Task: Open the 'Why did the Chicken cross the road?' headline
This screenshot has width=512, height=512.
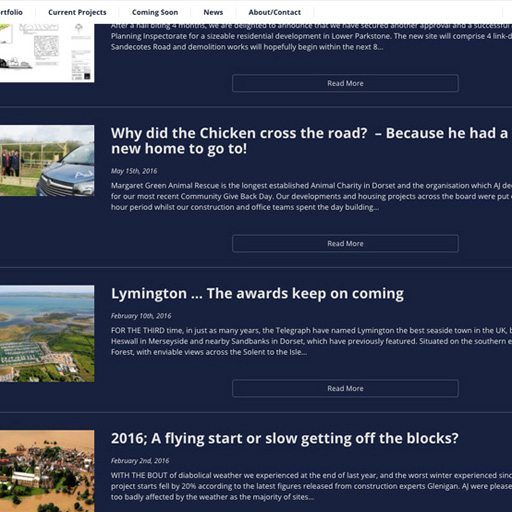Action: (x=309, y=141)
